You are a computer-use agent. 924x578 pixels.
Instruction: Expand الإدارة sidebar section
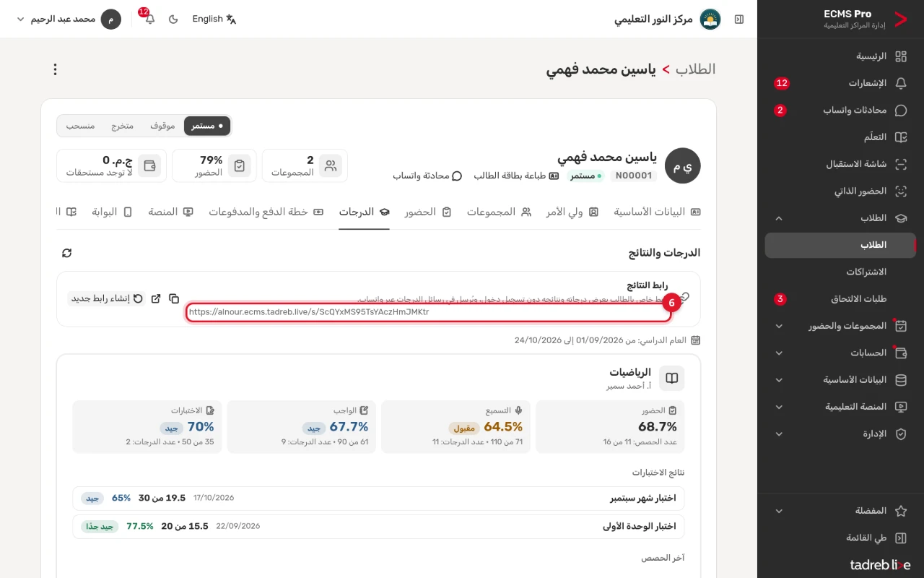pos(840,434)
